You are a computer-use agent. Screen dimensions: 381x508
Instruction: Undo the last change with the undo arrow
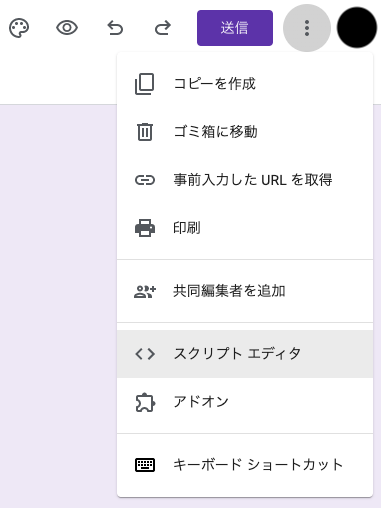point(115,28)
